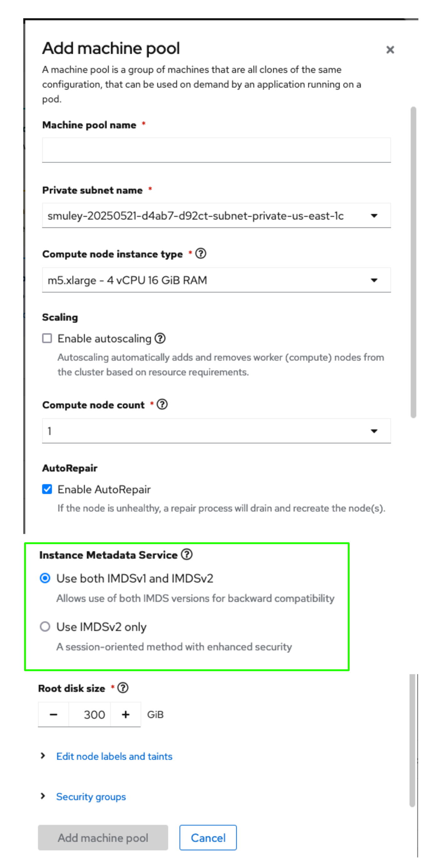The height and width of the screenshot is (868, 426).
Task: Show help for Instance Metadata Service
Action: click(x=186, y=554)
